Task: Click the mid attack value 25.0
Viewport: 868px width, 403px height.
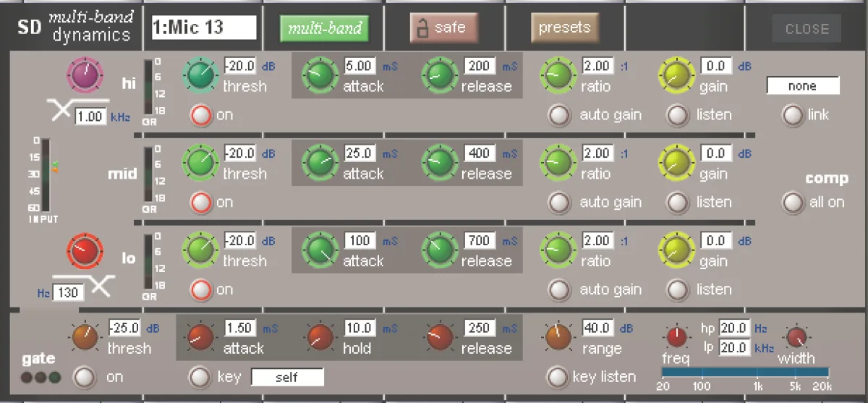Action: coord(359,153)
